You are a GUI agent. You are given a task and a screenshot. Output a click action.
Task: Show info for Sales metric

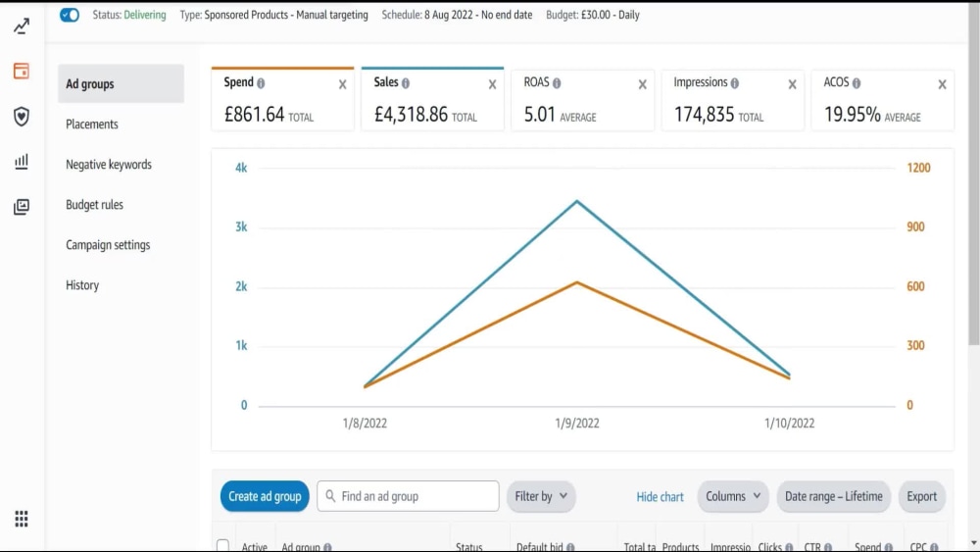(406, 83)
